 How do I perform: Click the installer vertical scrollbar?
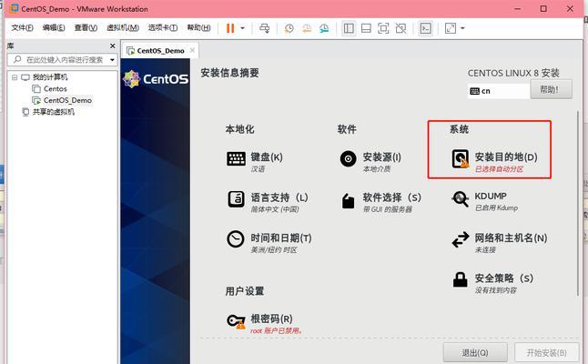tap(579, 202)
